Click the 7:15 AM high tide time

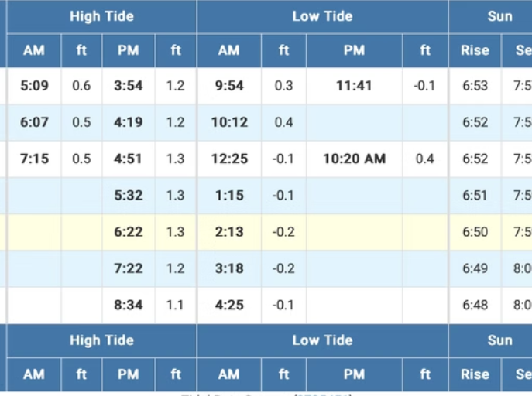[x=34, y=159]
